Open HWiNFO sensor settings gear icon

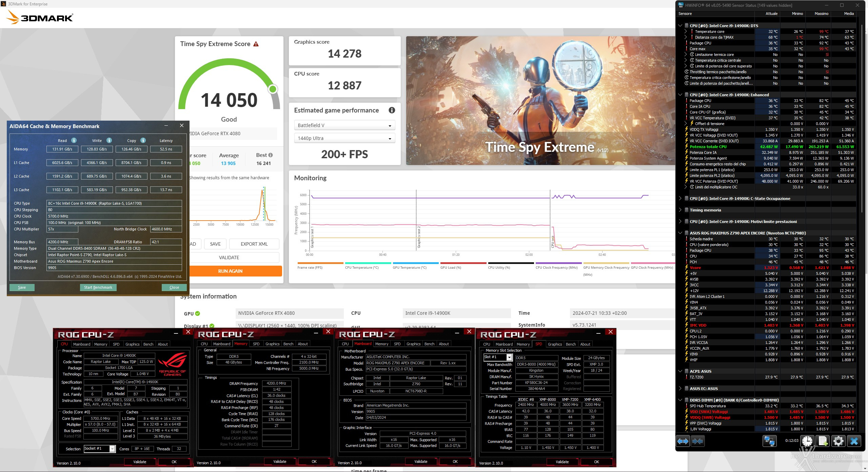pos(839,441)
